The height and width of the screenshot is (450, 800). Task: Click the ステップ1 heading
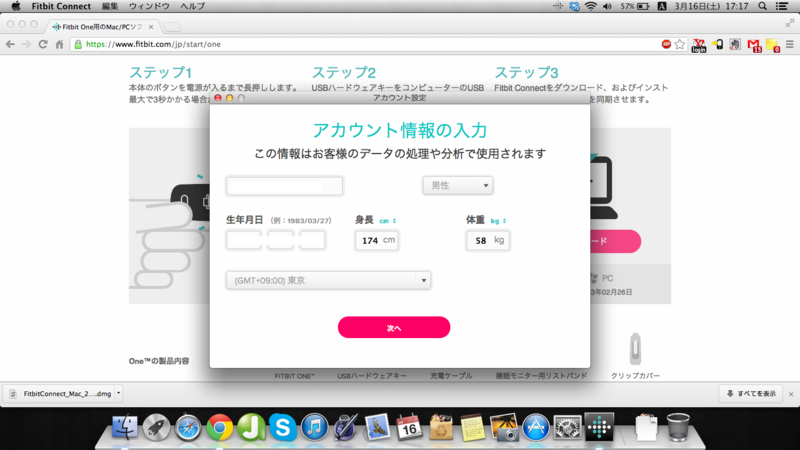tap(160, 72)
